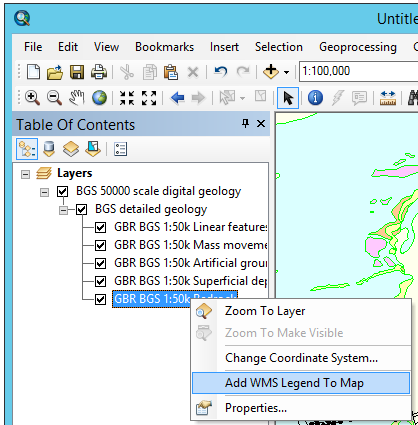
Task: Open the Select Features dropdown arrow
Action: 242,98
